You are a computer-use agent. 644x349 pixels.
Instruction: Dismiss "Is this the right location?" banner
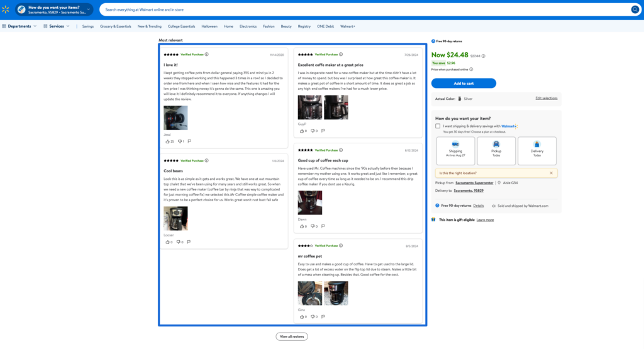[x=551, y=174]
